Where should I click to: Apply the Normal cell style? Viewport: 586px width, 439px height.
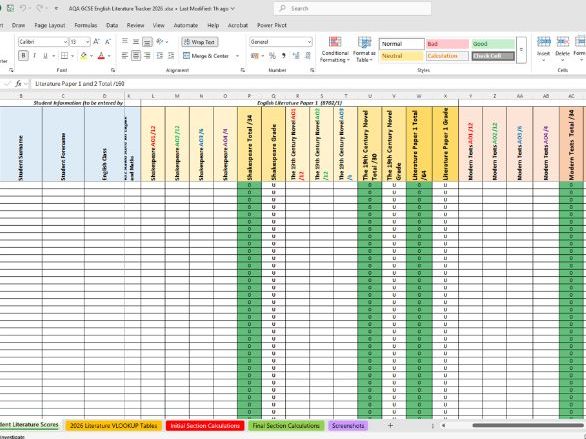[x=402, y=44]
